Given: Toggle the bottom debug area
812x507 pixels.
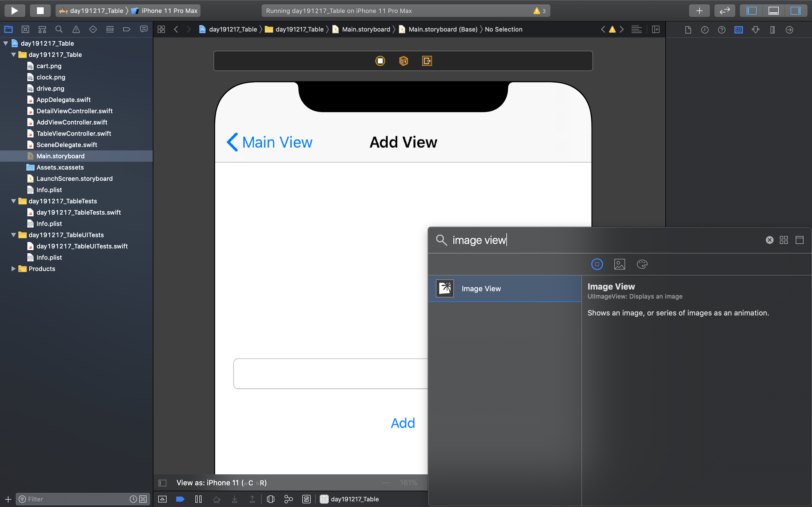Looking at the screenshot, I should point(773,11).
